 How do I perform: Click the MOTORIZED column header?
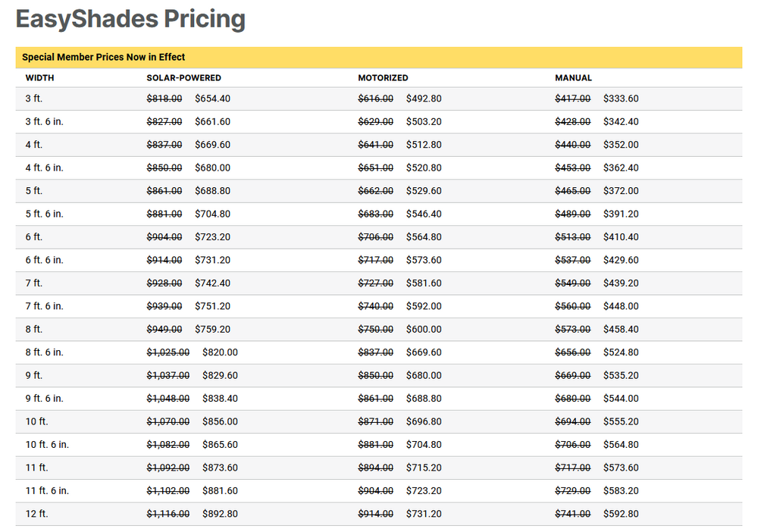click(x=383, y=78)
